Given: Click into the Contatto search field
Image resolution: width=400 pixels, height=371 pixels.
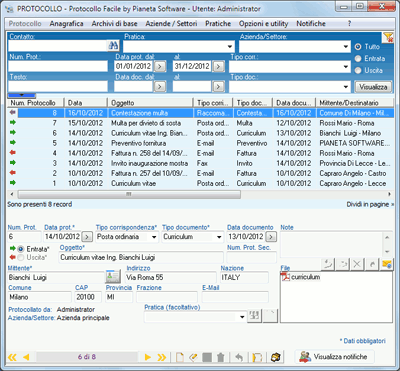Looking at the screenshot, I should tap(58, 46).
